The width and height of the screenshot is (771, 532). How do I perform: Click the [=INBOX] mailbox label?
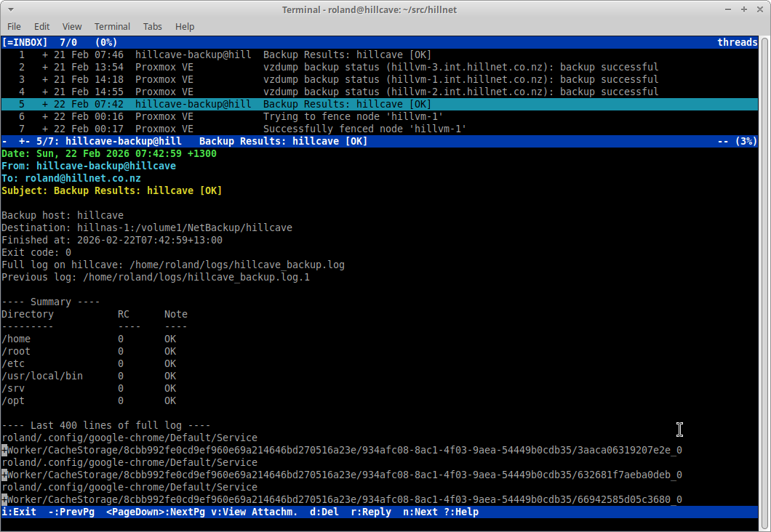(25, 41)
